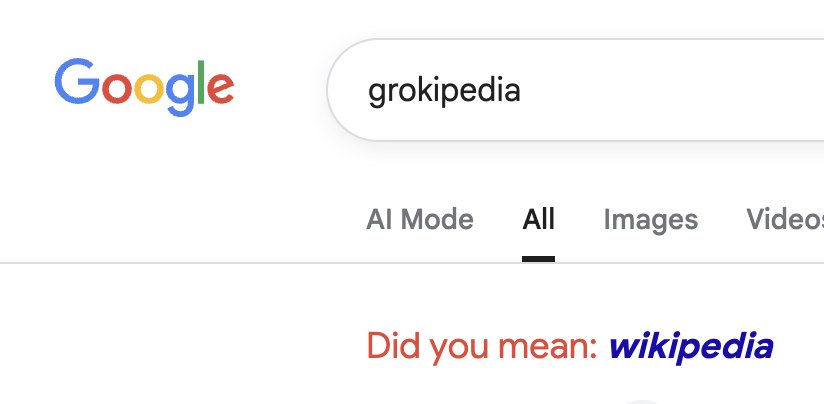Open the Videos results tab

pos(785,219)
